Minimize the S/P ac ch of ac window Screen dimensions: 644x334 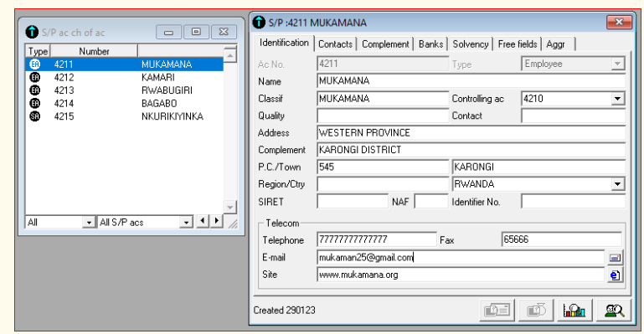(169, 32)
